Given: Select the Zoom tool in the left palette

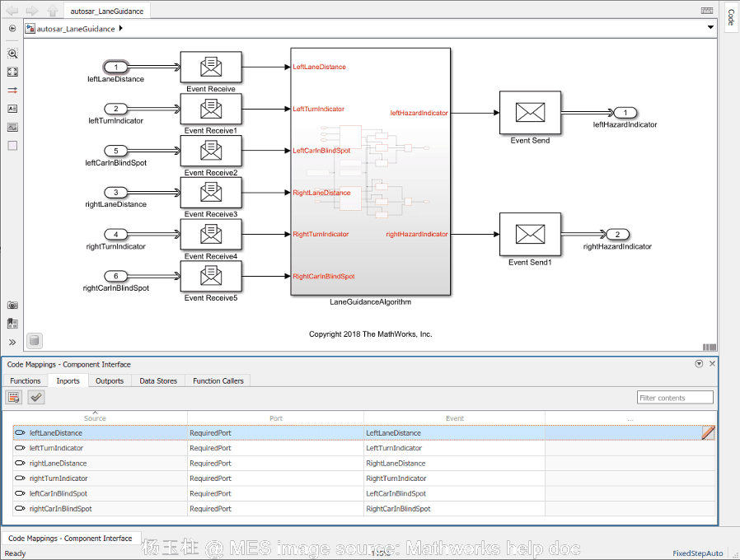Looking at the screenshot, I should coord(12,54).
